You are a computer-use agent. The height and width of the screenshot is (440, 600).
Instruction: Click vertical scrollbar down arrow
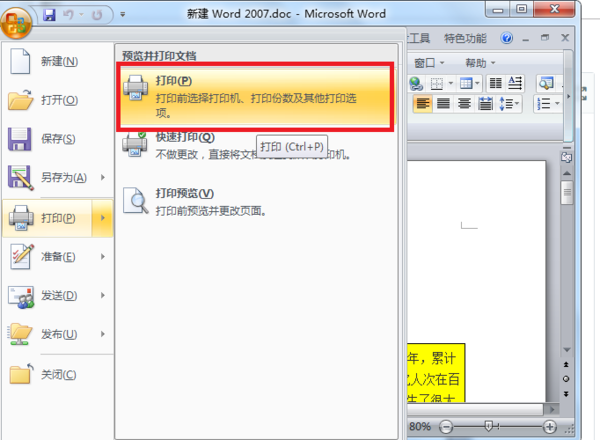[x=567, y=350]
